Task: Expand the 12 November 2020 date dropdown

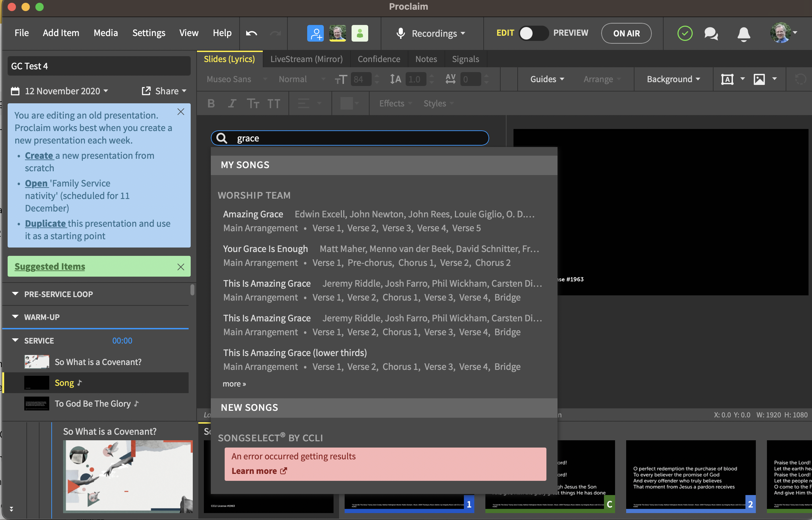Action: [66, 91]
